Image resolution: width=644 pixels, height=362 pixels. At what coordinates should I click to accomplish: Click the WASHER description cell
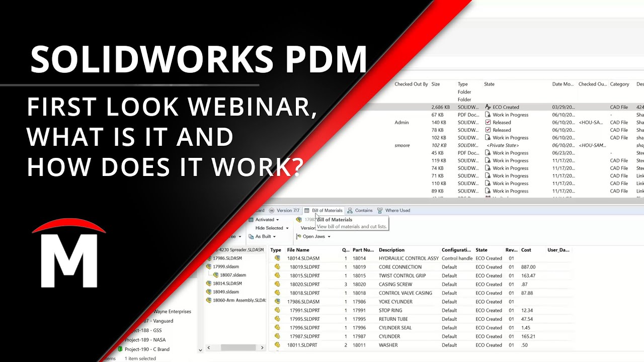pyautogui.click(x=388, y=345)
